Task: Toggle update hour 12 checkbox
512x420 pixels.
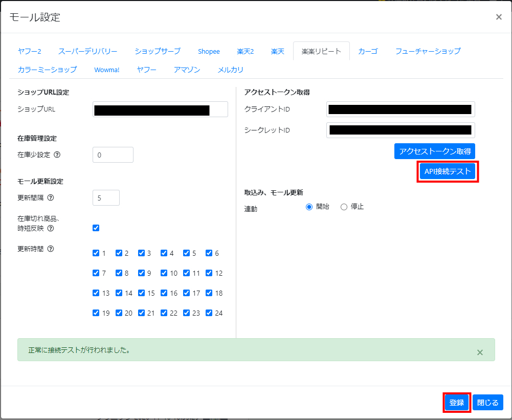Action: [x=209, y=273]
